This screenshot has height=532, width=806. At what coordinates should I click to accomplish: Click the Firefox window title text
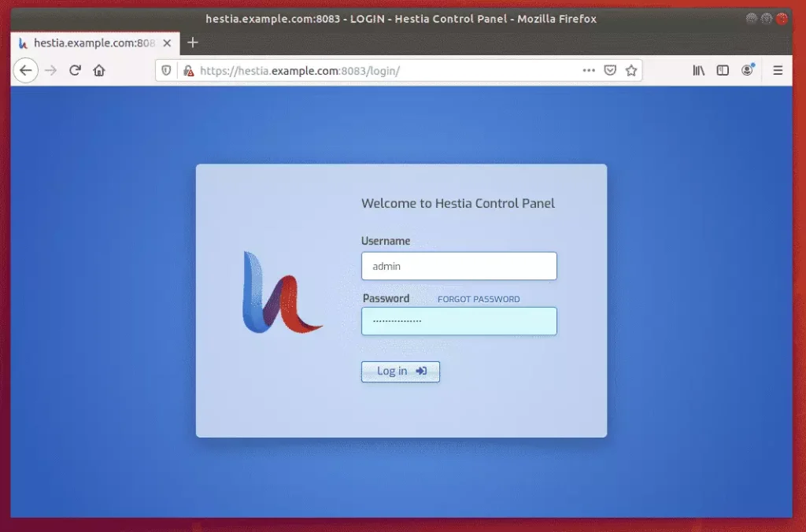tap(401, 19)
